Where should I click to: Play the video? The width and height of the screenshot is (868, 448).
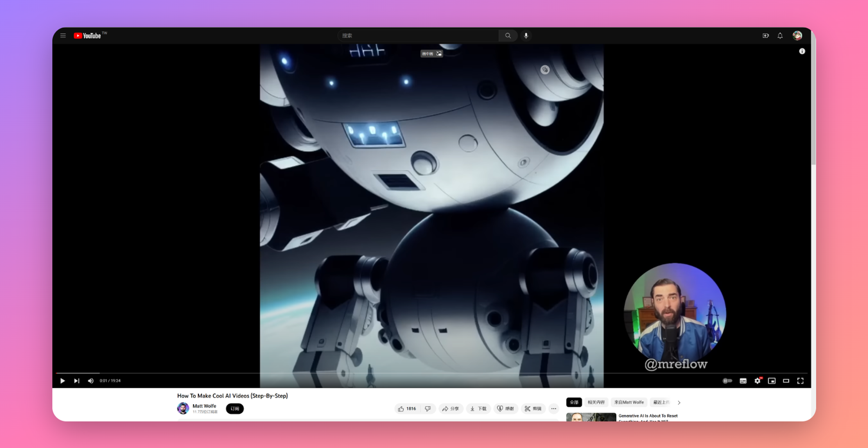point(62,381)
